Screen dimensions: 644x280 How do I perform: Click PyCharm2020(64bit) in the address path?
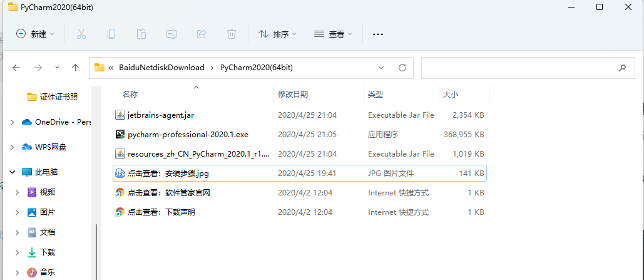click(257, 68)
